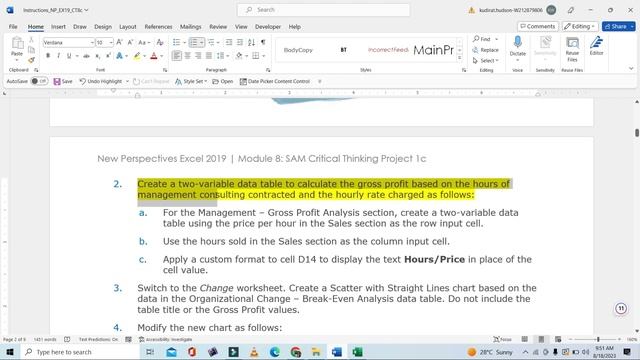The image size is (640, 360).
Task: Open the Editing mode button
Action: (580, 26)
